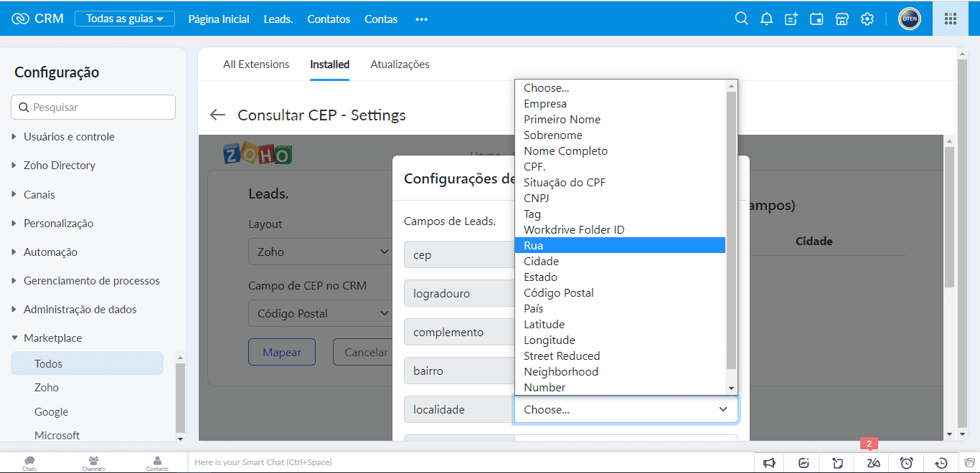Click the search magnifier icon in top bar
This screenshot has width=980, height=473.
coord(741,19)
